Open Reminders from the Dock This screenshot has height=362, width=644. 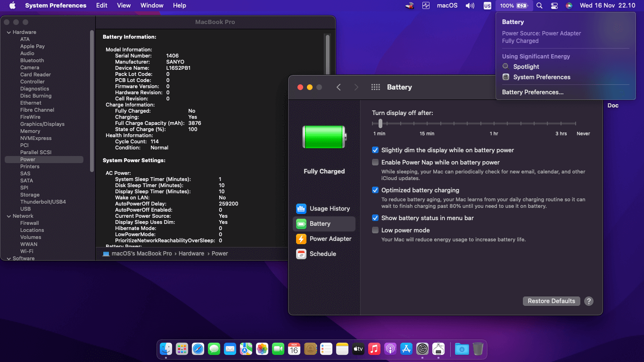(326, 349)
